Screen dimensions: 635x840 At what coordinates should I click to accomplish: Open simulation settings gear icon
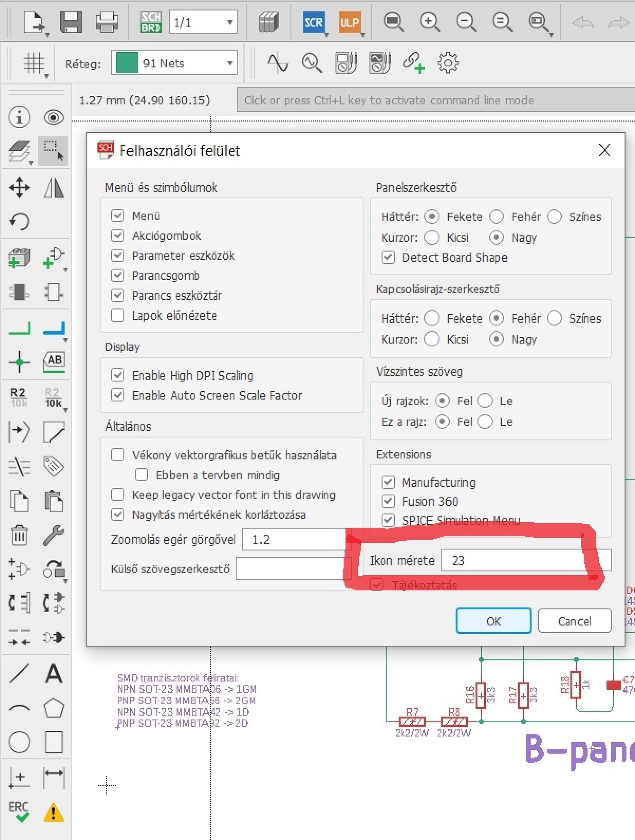point(448,63)
